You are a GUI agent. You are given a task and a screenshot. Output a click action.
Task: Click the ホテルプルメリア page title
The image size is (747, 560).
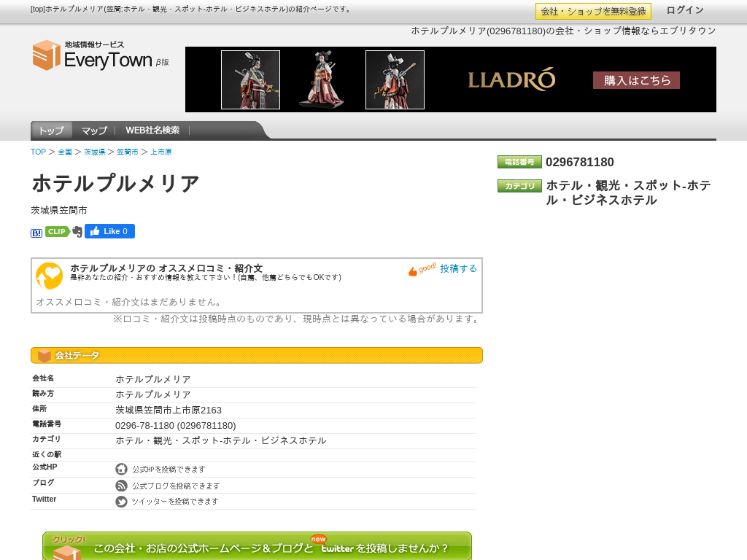tap(115, 184)
